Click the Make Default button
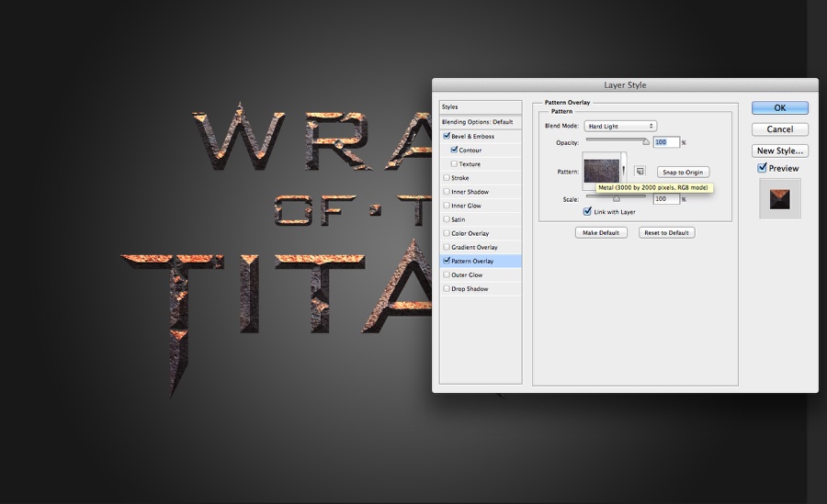This screenshot has width=827, height=504. point(601,232)
